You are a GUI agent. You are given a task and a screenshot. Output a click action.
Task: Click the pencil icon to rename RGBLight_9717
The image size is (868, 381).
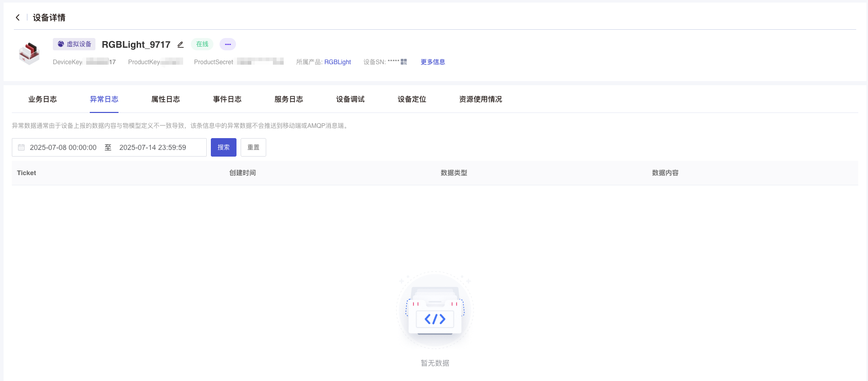181,45
